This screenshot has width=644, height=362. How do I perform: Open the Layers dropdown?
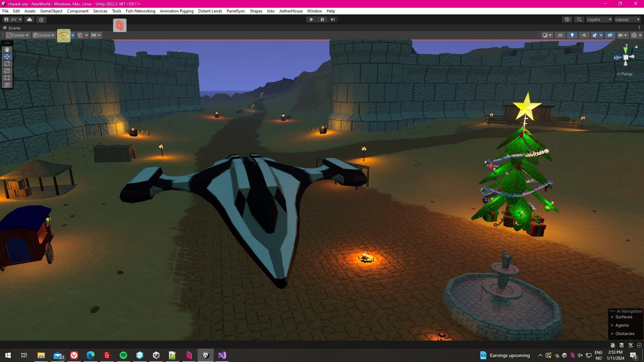tap(599, 19)
